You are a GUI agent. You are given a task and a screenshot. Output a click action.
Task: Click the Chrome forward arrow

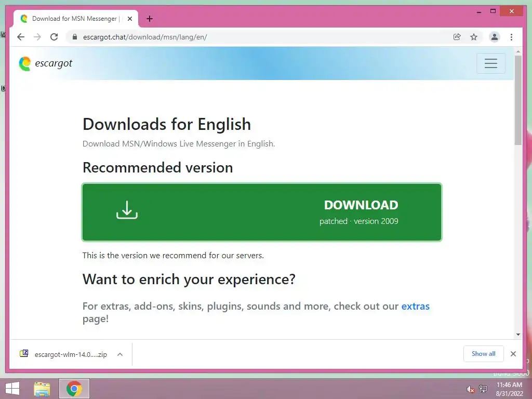pyautogui.click(x=37, y=37)
